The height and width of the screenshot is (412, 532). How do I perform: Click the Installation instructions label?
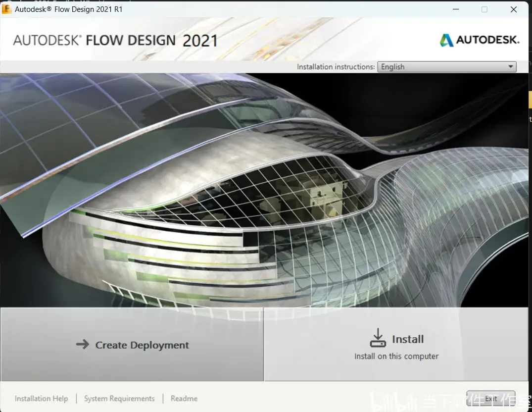click(x=336, y=67)
